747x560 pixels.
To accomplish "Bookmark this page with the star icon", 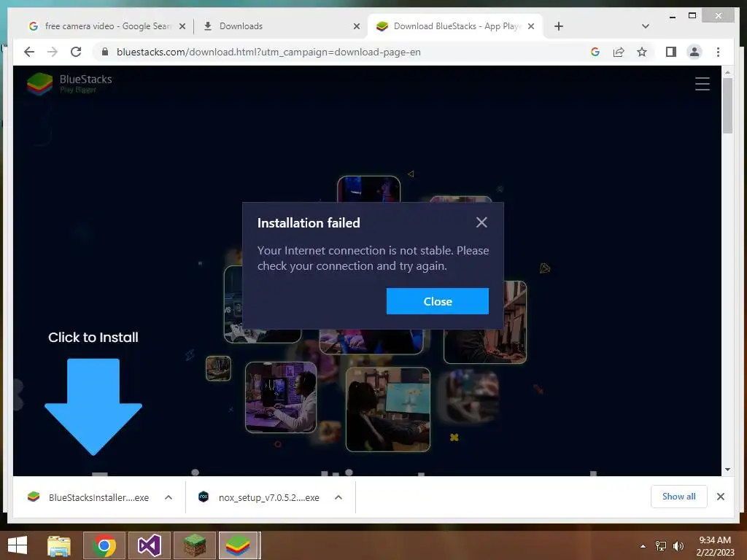I will click(642, 52).
